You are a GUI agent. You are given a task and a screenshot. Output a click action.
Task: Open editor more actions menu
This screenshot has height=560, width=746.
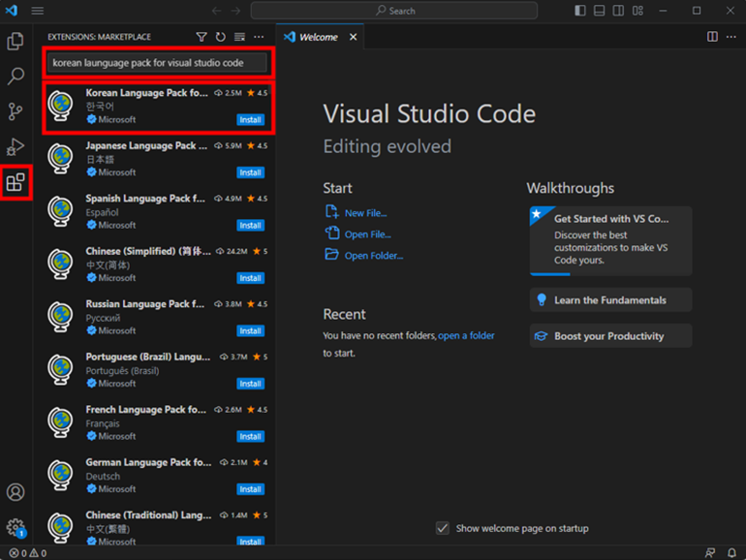pos(731,37)
